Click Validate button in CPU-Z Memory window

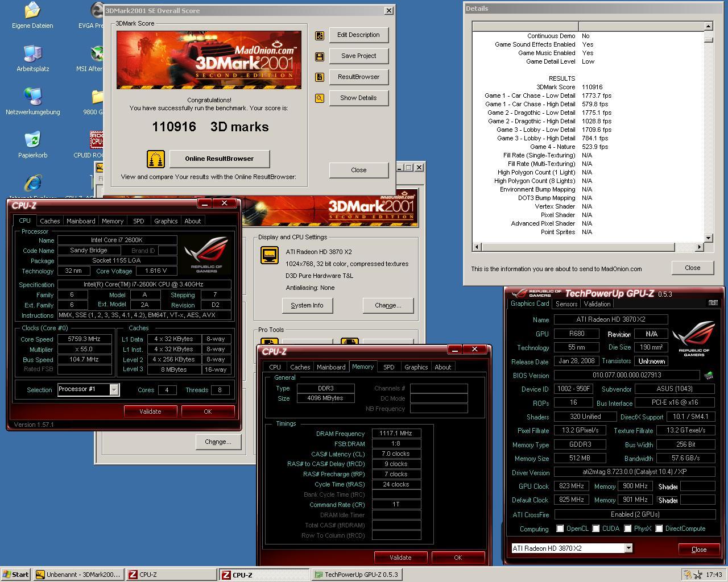coord(400,558)
